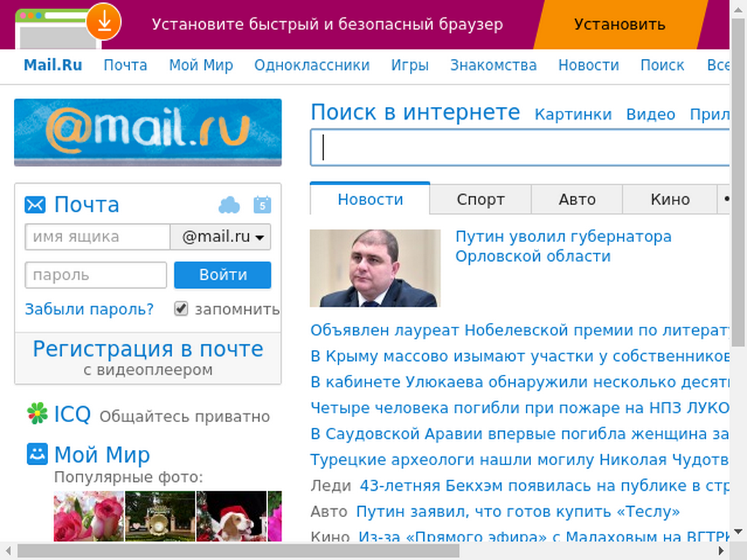747x560 pixels.
Task: Open Регистрация в почте link
Action: [x=147, y=349]
